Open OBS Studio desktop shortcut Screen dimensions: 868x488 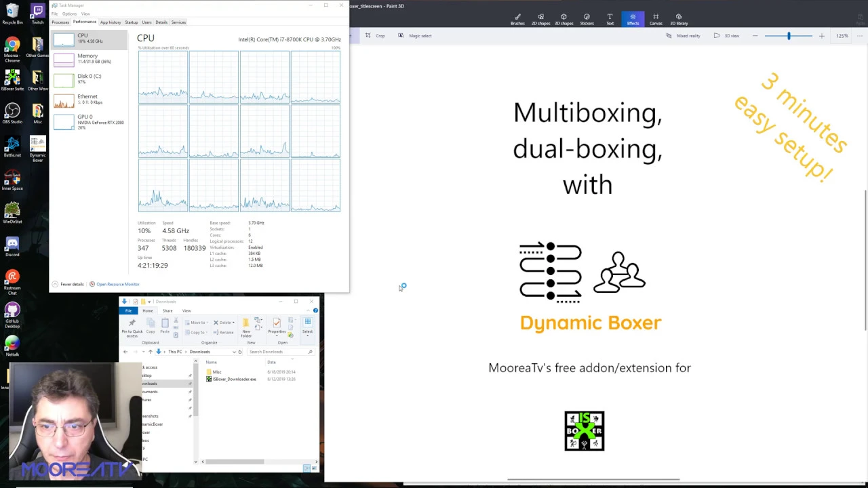pos(12,113)
